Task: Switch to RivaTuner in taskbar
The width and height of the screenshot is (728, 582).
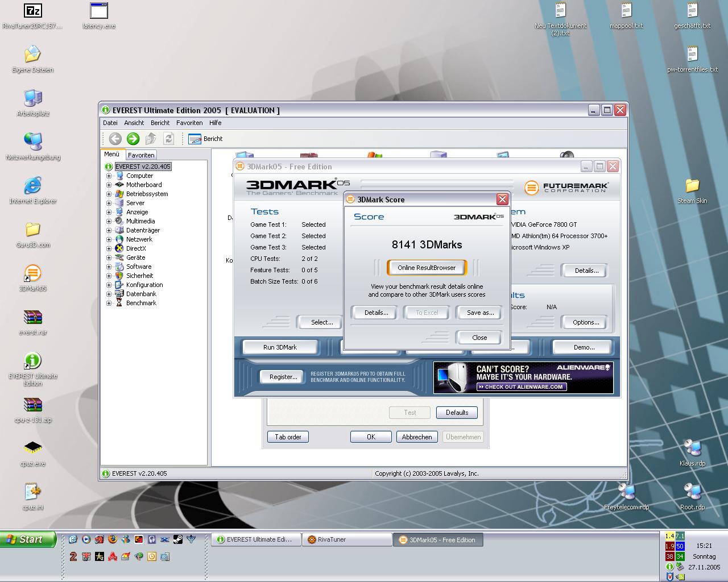Action: (346, 540)
